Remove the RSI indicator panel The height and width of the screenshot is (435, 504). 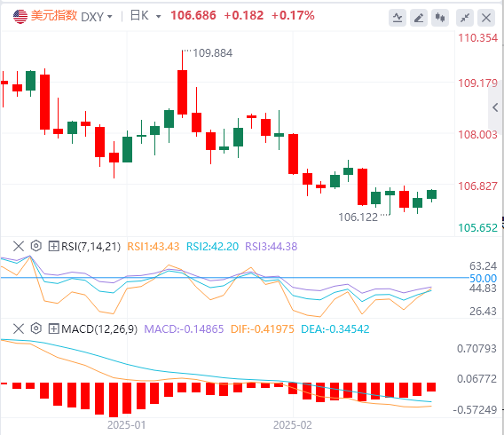[x=19, y=246]
